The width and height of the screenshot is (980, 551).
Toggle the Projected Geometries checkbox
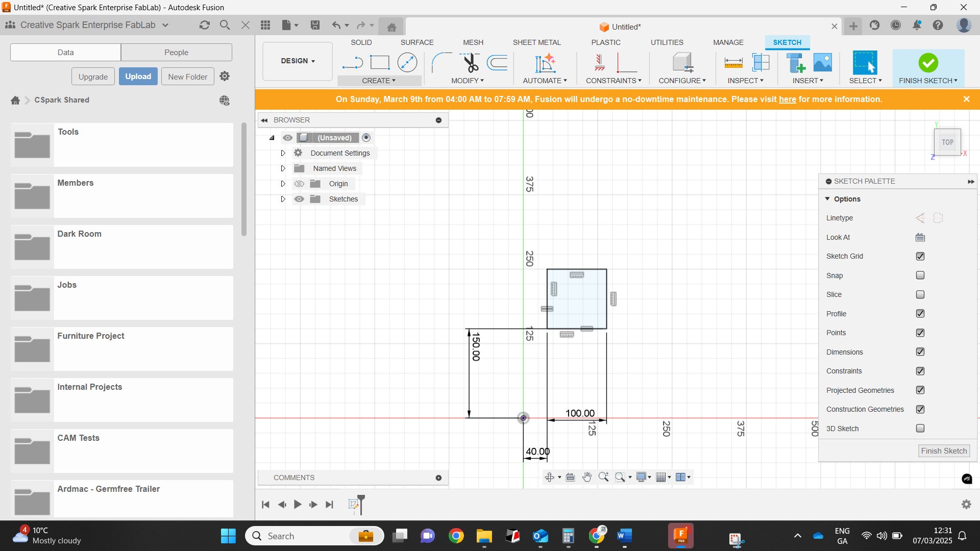point(920,390)
